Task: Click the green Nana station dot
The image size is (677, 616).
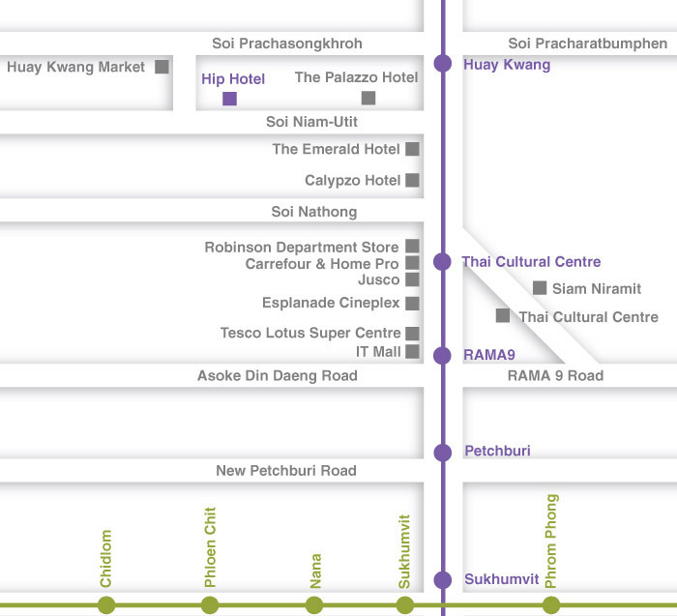Action: click(x=314, y=605)
